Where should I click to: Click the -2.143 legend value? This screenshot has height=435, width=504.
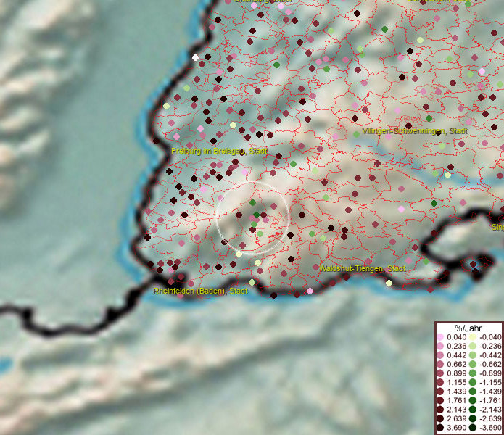click(490, 410)
